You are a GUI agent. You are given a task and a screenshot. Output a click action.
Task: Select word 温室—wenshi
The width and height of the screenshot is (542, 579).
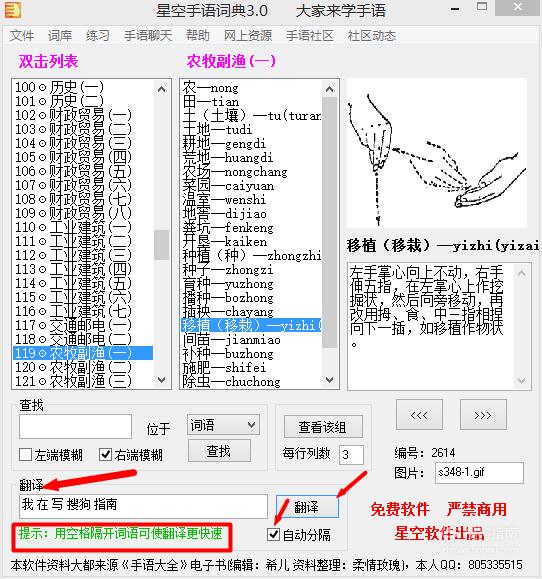pos(251,200)
